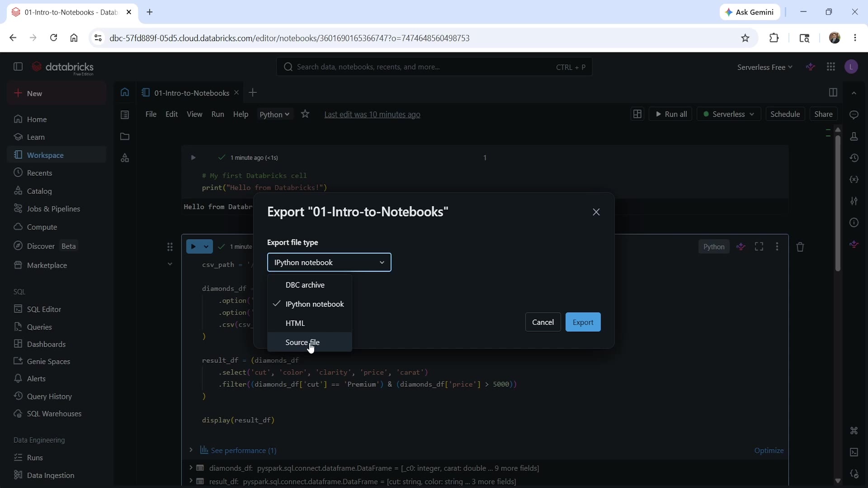
Task: Open Marketplace in the sidebar
Action: click(x=57, y=265)
